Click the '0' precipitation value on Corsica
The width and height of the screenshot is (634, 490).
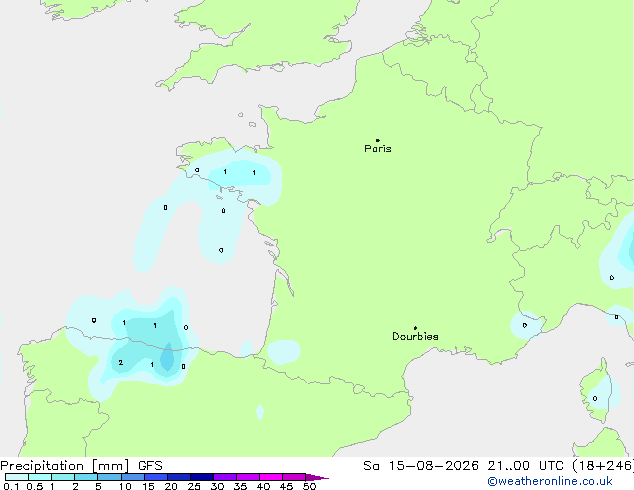[595, 399]
